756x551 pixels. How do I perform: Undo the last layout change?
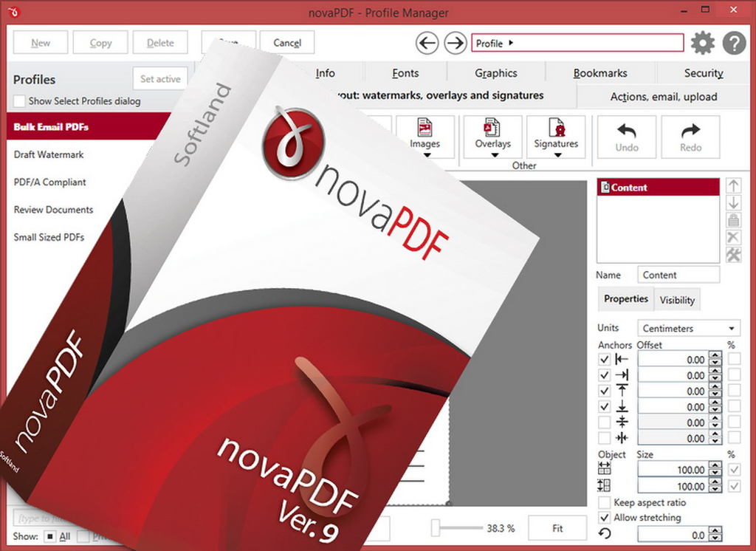[x=627, y=137]
